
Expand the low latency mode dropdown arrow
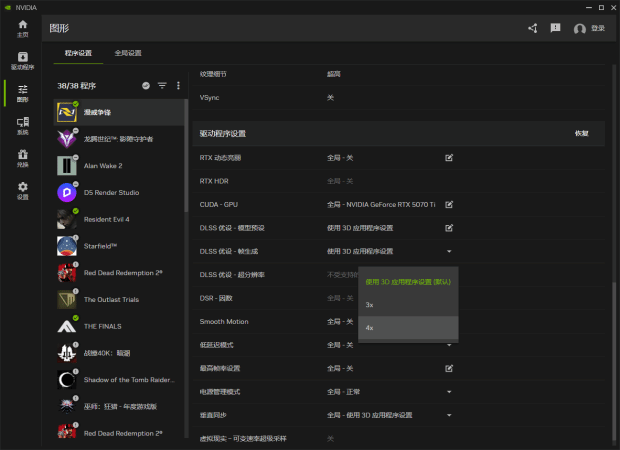pyautogui.click(x=449, y=345)
